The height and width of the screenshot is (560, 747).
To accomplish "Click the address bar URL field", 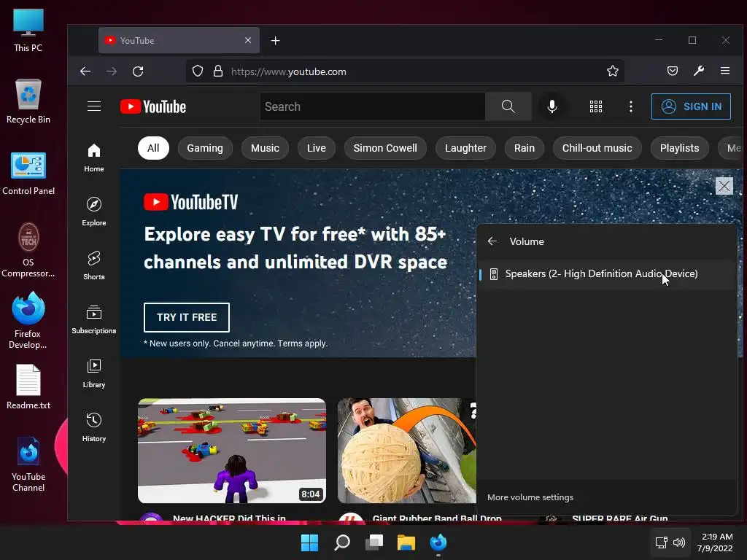I will point(405,71).
